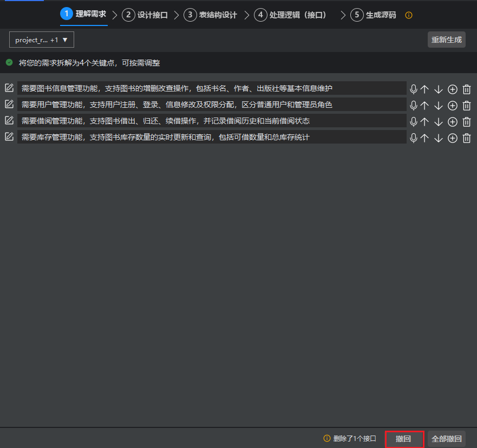The image size is (477, 448).
Task: Move 用户管理 requirement up with arrow
Action: pos(424,106)
